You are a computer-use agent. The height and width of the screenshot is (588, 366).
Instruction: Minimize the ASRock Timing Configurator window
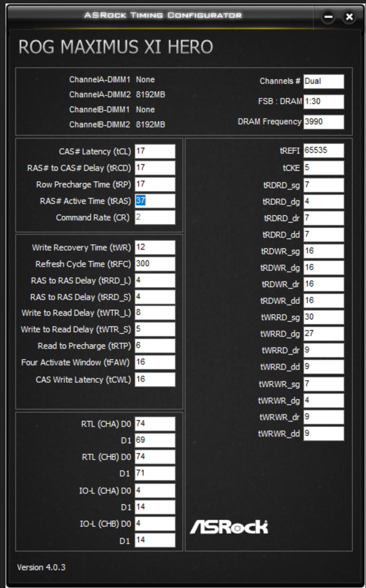point(328,17)
